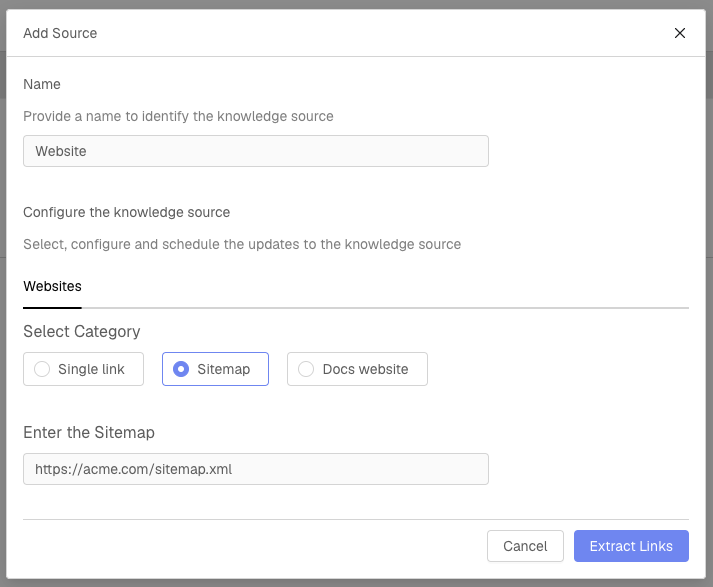Click the Extract Links button
The width and height of the screenshot is (713, 587).
tap(631, 546)
